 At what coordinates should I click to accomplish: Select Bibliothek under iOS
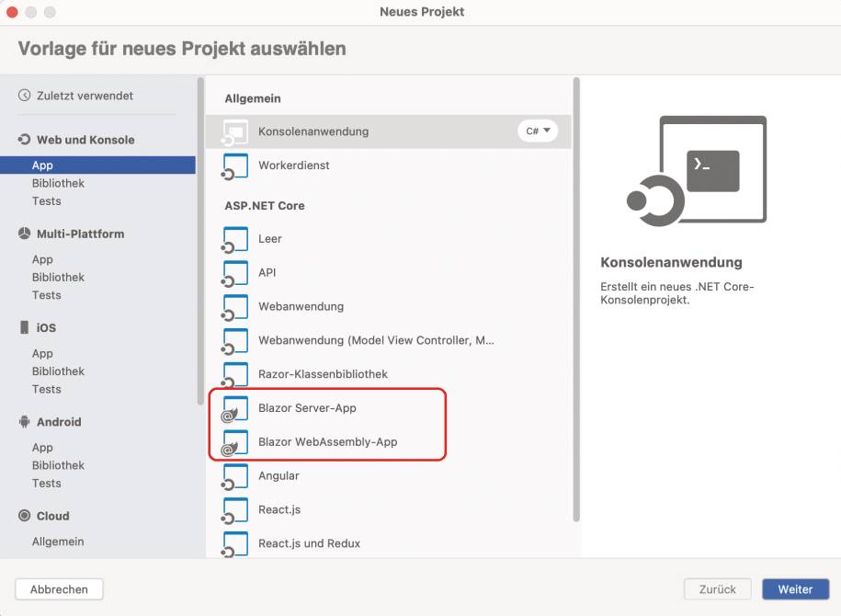58,371
